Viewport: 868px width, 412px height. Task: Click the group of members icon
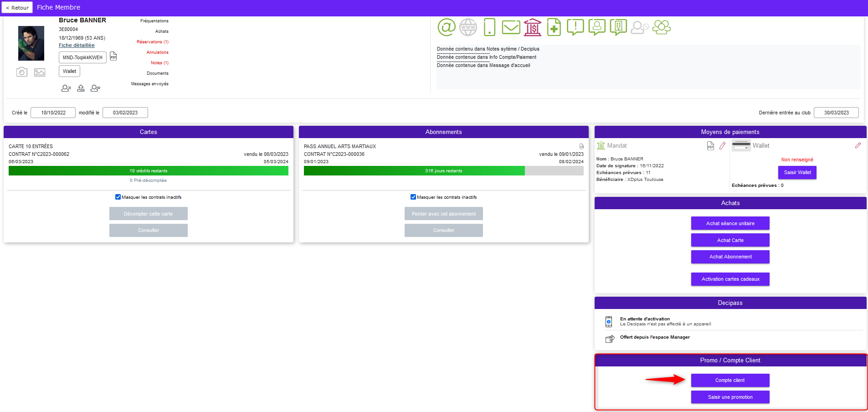pyautogui.click(x=662, y=27)
